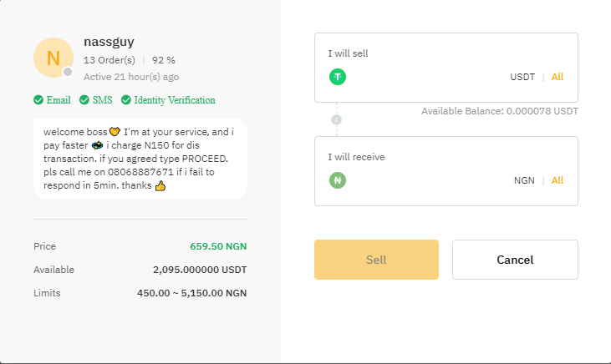This screenshot has height=364, width=611.
Task: Click the swap icon between the fields
Action: coord(337,119)
